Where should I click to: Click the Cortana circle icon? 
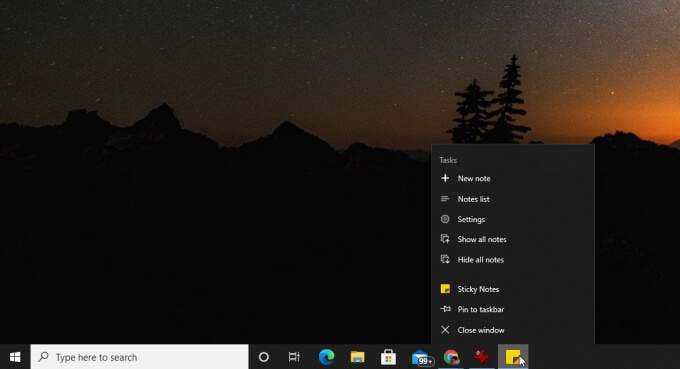tap(264, 357)
